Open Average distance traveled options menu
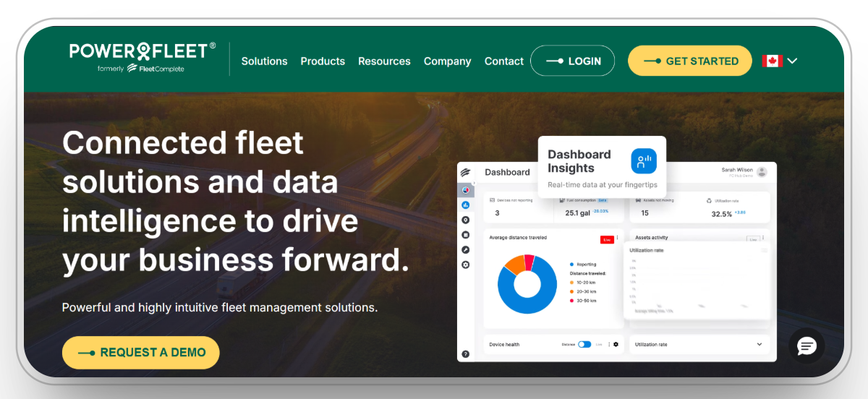 [x=617, y=239]
